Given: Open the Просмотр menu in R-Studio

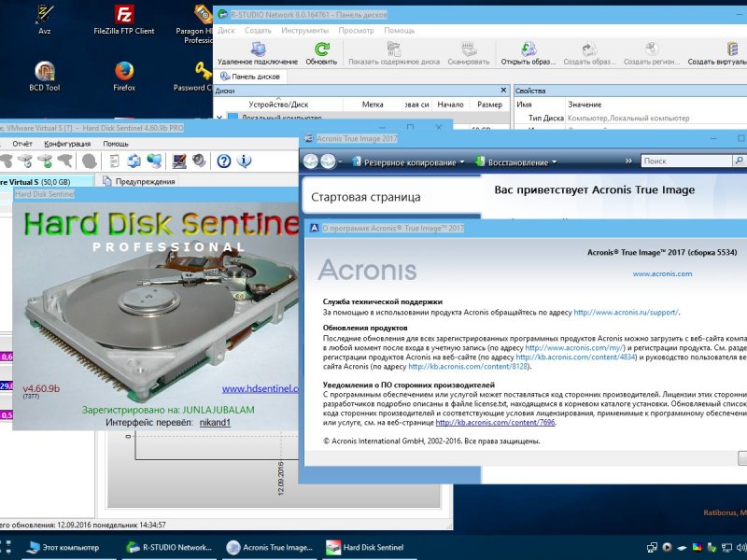Looking at the screenshot, I should [357, 31].
